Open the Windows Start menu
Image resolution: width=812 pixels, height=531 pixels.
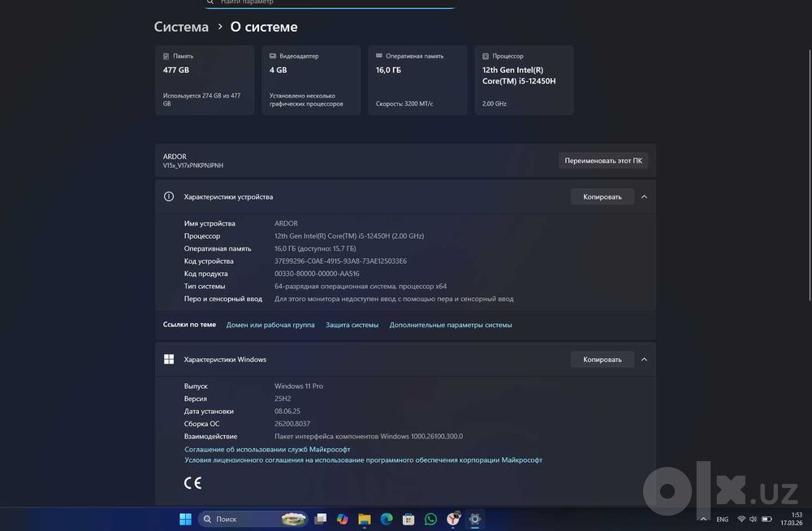[185, 519]
